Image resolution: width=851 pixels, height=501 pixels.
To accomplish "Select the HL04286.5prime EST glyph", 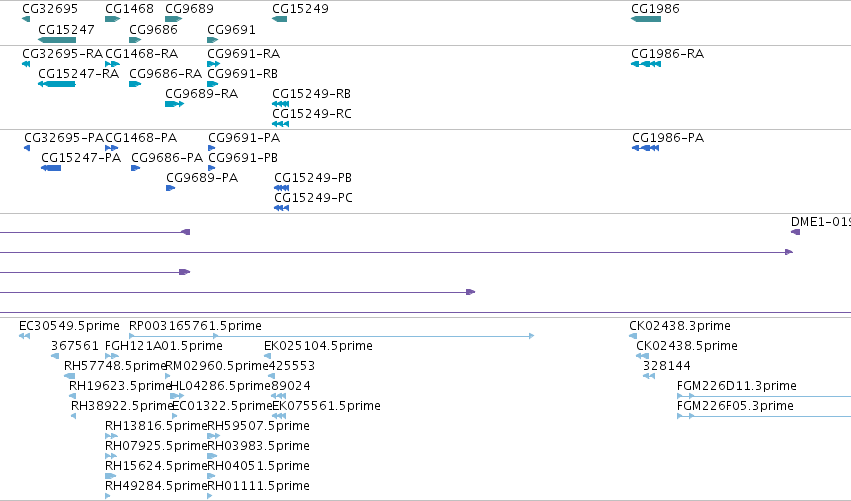I will (177, 396).
